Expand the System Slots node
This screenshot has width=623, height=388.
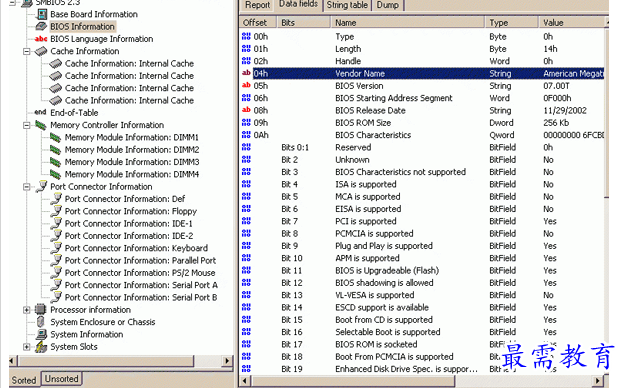click(27, 347)
